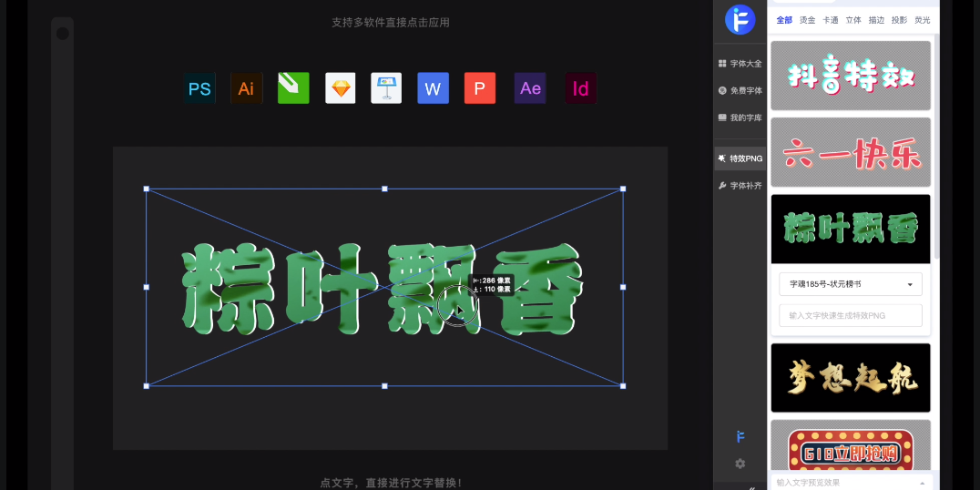Viewport: 980px width, 490px height.
Task: Click the InDesign Id icon
Action: point(580,88)
